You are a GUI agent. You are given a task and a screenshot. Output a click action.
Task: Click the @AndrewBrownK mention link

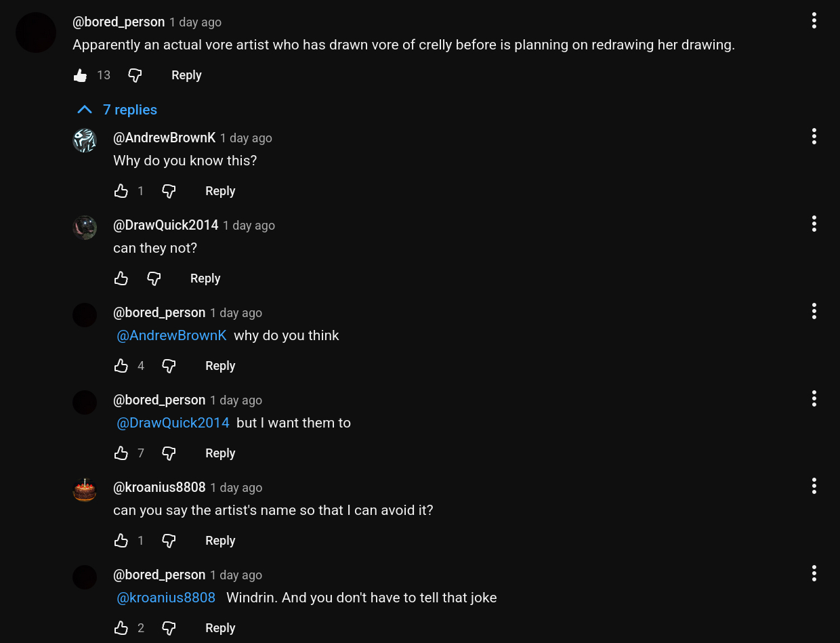pos(171,335)
